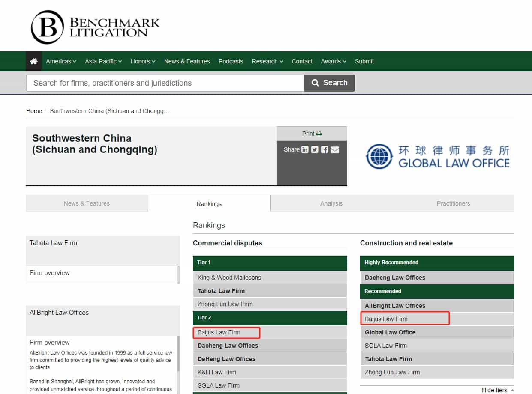Click the AllBright overview panel scrollbar
532x394 pixels.
click(x=178, y=354)
